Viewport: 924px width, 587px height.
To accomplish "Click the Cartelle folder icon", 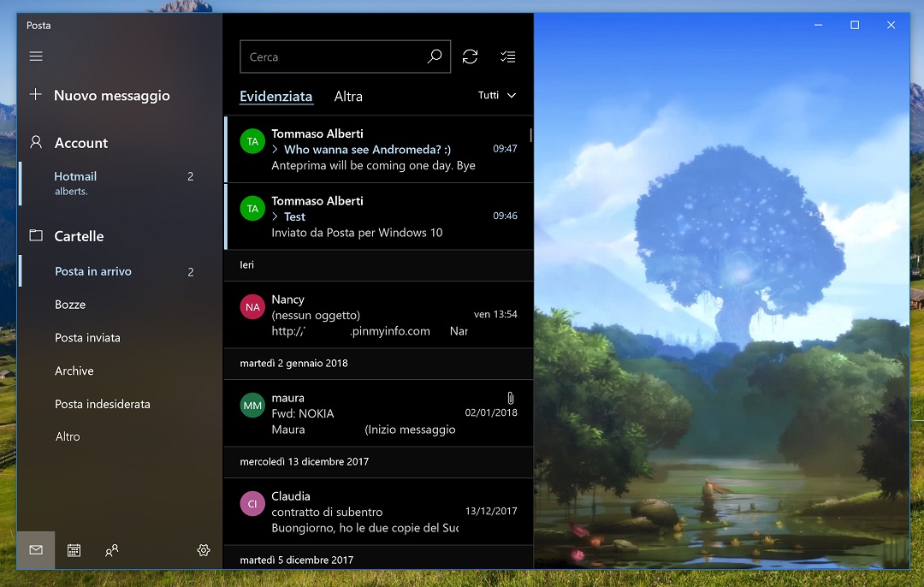I will 36,235.
